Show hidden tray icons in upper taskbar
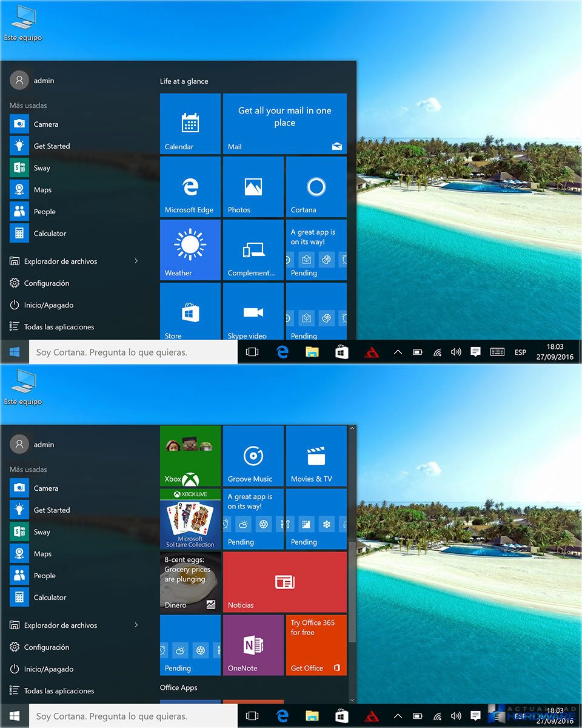The height and width of the screenshot is (728, 582). (x=398, y=352)
